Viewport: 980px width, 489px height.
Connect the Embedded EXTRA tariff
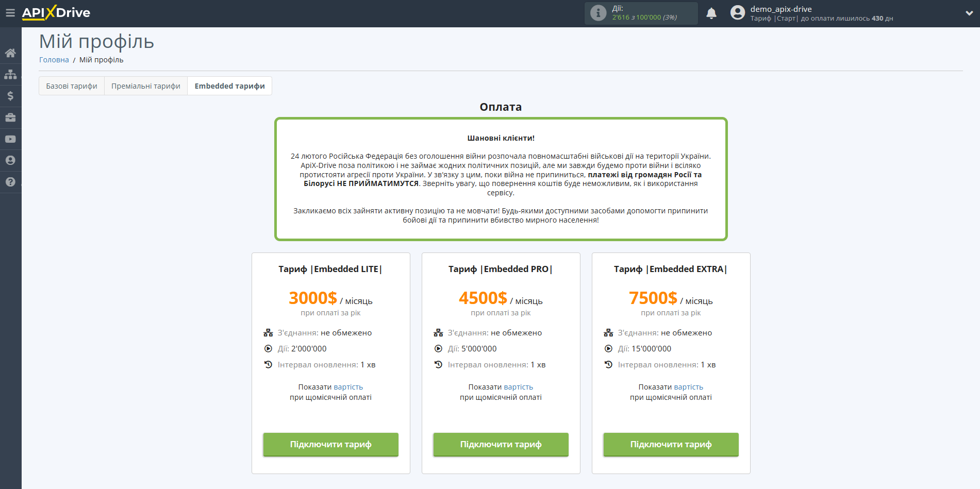point(671,444)
